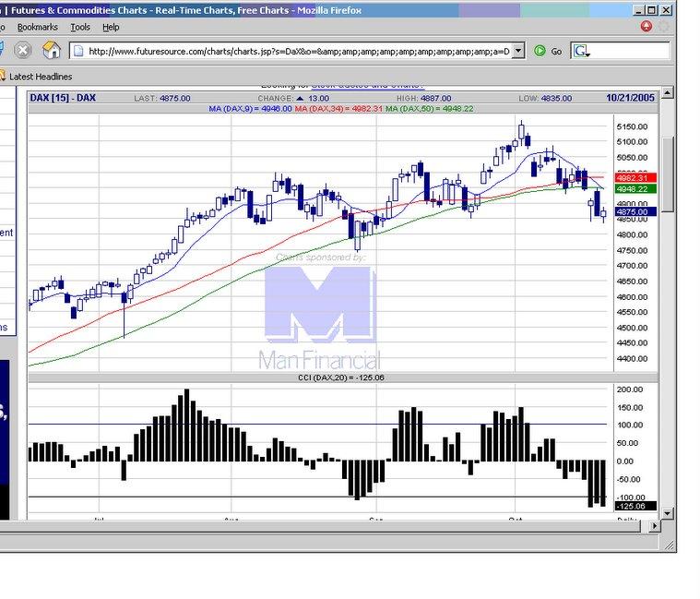This screenshot has height=599, width=700.
Task: Click the MA (DAX,34) = 4982.31 legend
Action: (x=338, y=109)
